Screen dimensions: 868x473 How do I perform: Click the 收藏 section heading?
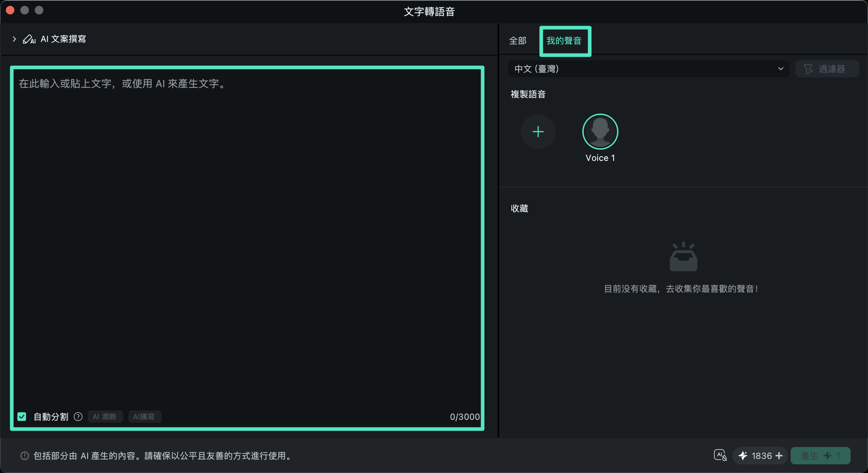click(519, 208)
